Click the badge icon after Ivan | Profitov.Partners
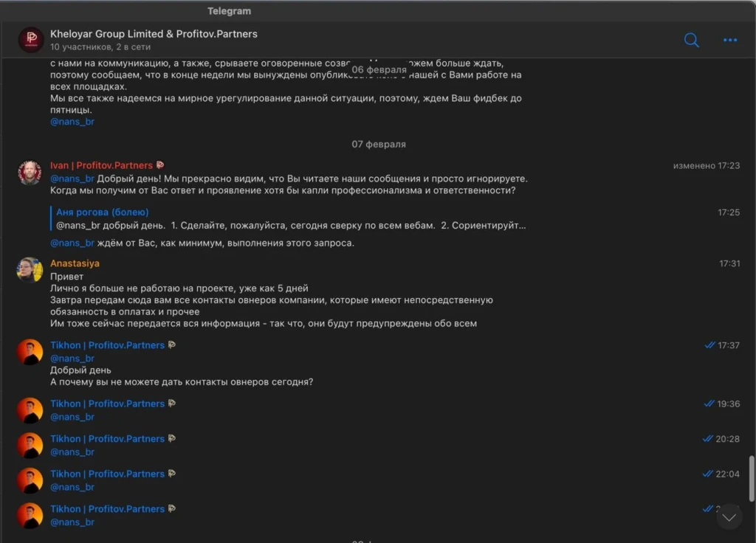 click(x=160, y=165)
